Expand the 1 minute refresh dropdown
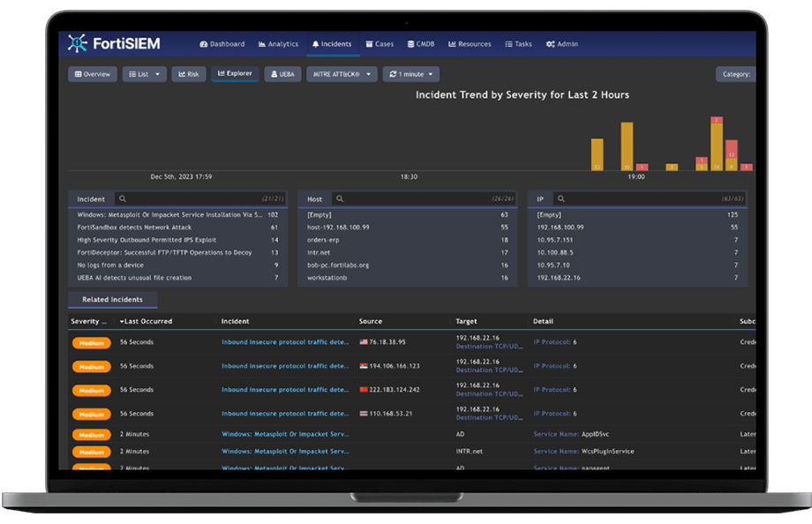 tap(410, 74)
